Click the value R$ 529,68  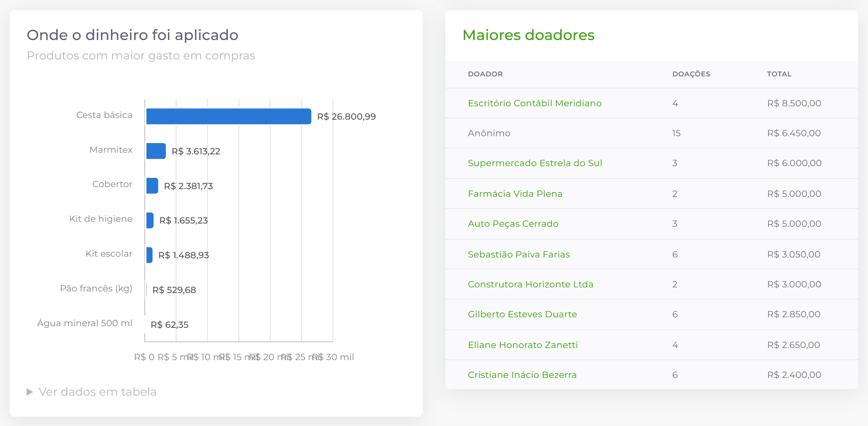click(x=174, y=290)
